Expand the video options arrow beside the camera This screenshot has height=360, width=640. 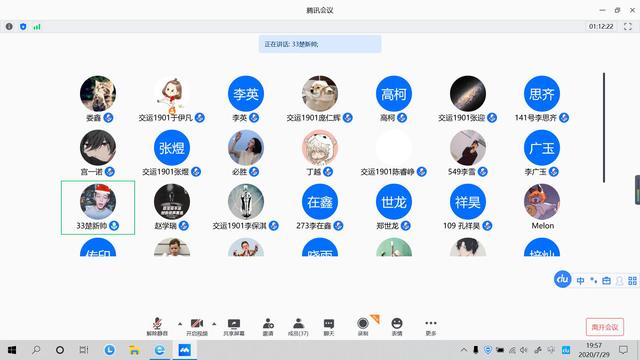[x=214, y=324]
